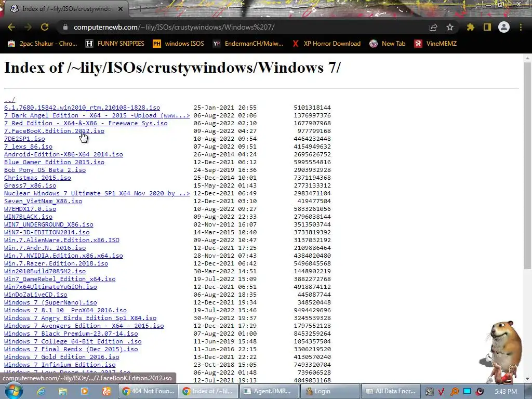Screen dimensions: 532x399
Task: Open the Chrome side panel icon
Action: [x=487, y=27]
